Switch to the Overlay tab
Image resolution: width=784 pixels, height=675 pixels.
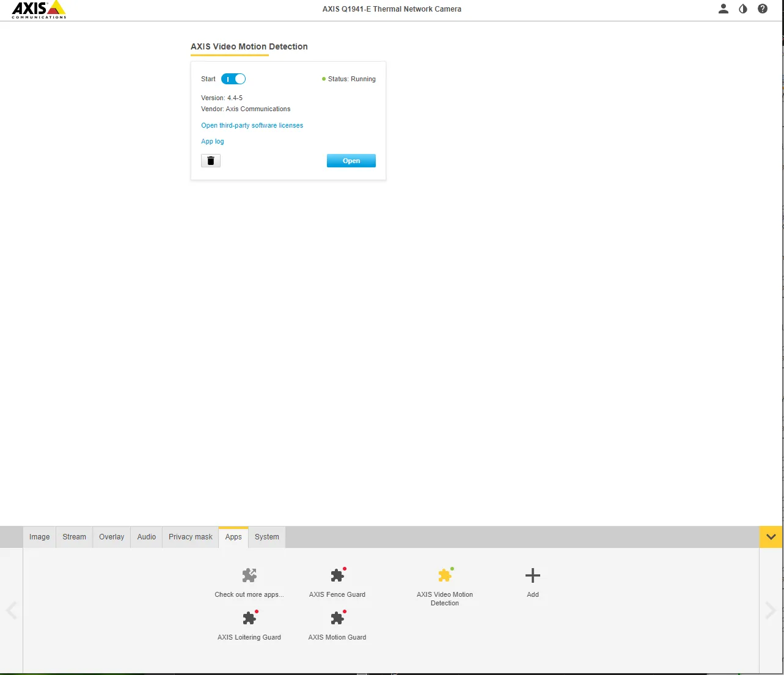point(112,537)
